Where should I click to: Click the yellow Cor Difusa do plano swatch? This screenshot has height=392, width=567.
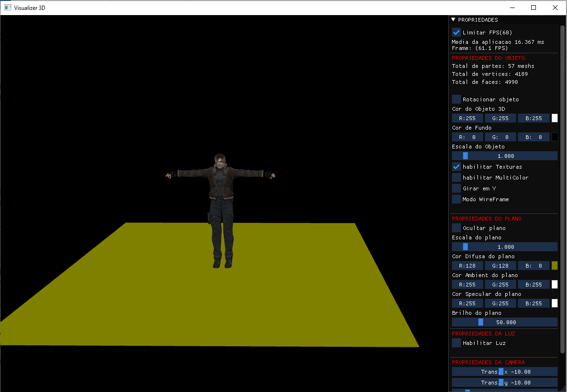coord(555,265)
